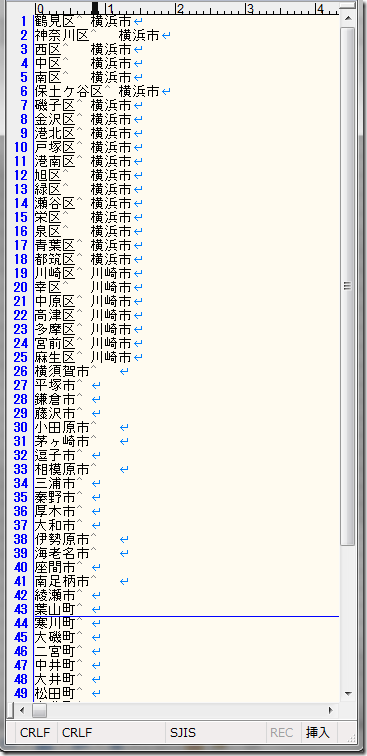Image resolution: width=367 pixels, height=756 pixels.
Task: Click the 二宮町 text
Action: (55, 650)
